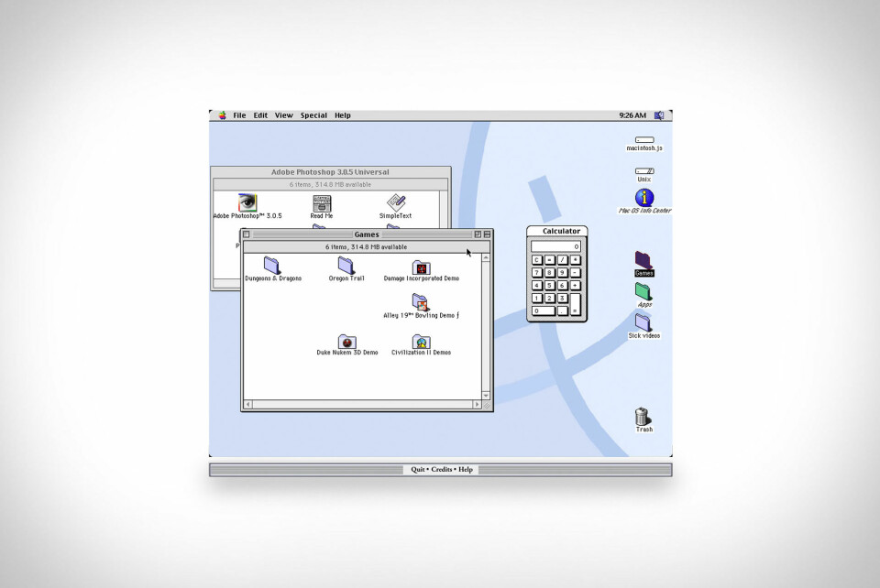Click the tall equals key on Calculator
880x588 pixels.
(576, 304)
